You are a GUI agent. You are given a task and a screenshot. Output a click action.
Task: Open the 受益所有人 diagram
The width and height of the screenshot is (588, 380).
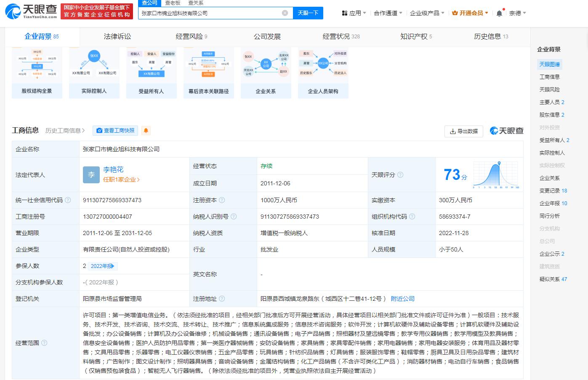click(x=152, y=73)
